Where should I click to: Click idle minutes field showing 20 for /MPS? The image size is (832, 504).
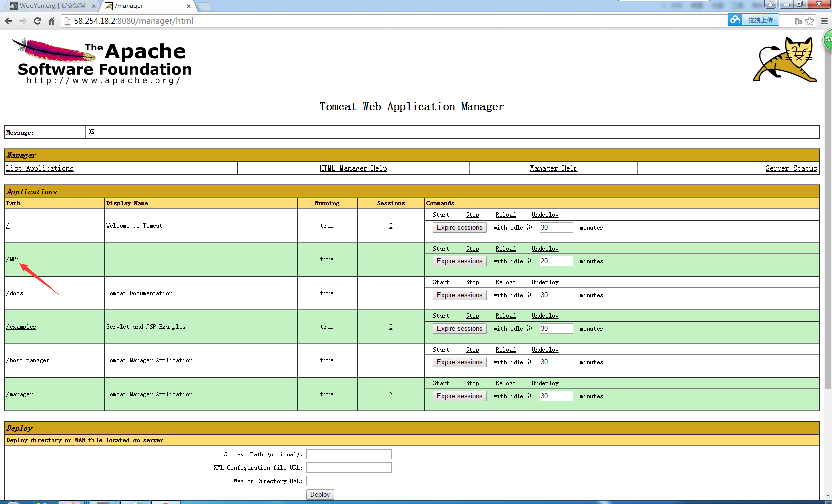tap(556, 261)
